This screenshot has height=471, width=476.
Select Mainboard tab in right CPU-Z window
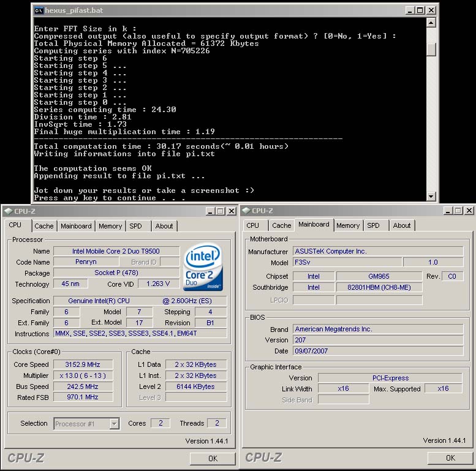pos(314,224)
